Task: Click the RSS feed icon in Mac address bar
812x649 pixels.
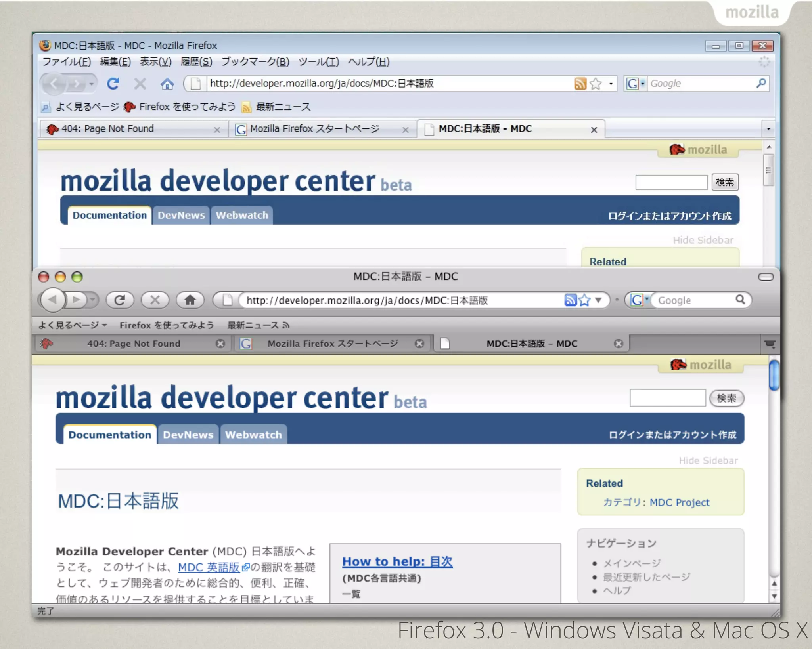Action: pos(570,300)
